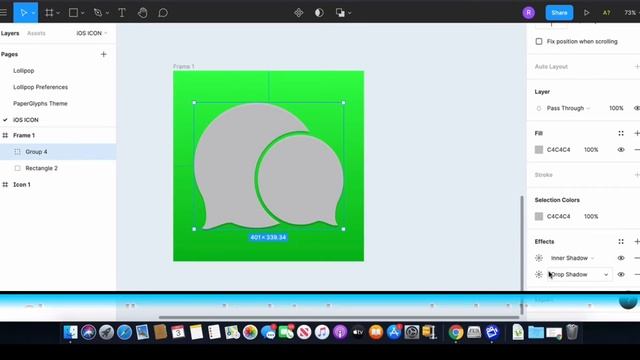This screenshot has height=360, width=640.
Task: Select the Move tool arrow
Action: [x=23, y=13]
